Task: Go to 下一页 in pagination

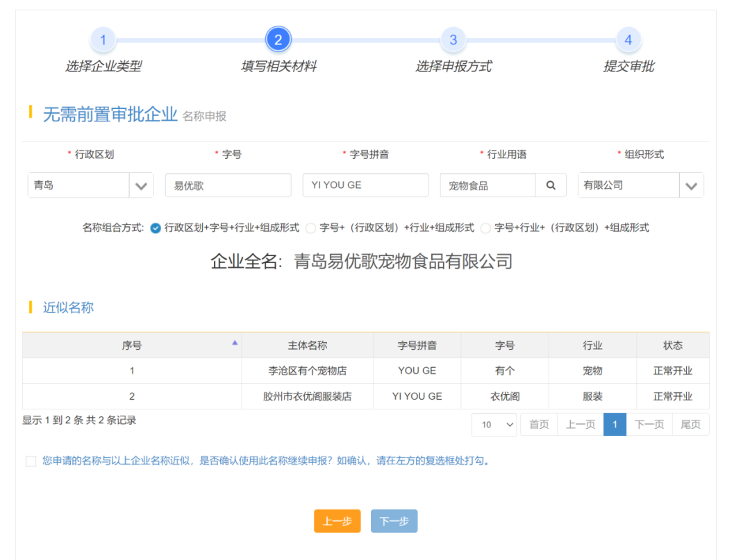Action: [649, 424]
